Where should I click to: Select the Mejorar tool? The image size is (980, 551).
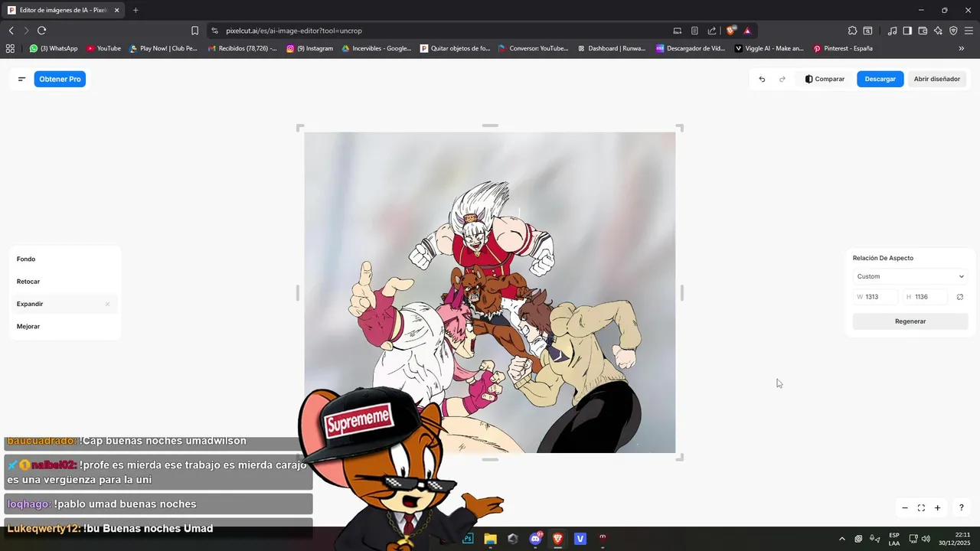[64, 326]
